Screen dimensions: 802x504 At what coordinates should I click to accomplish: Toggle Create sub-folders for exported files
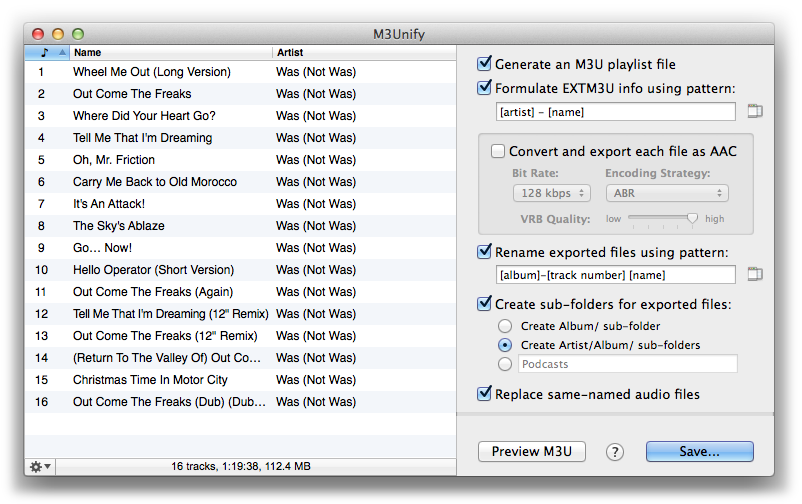[x=484, y=303]
